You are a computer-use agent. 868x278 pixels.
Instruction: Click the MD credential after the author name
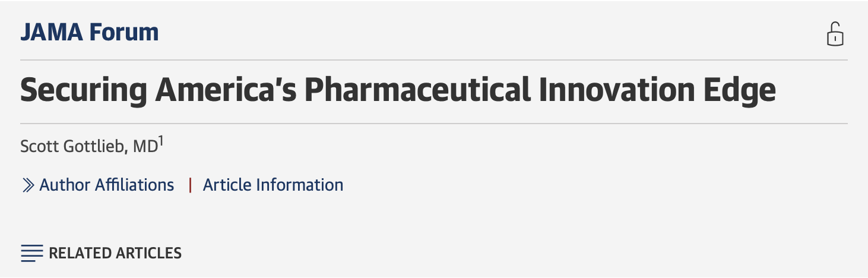click(x=145, y=147)
